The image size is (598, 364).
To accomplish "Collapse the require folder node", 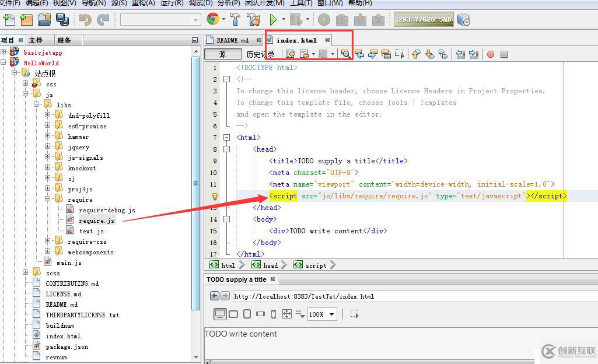I will tap(47, 198).
